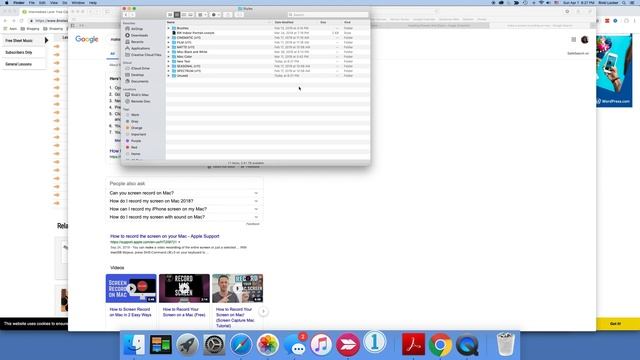The width and height of the screenshot is (640, 360).
Task: Click 'How to record the screen on your Mac' link
Action: coord(164,236)
